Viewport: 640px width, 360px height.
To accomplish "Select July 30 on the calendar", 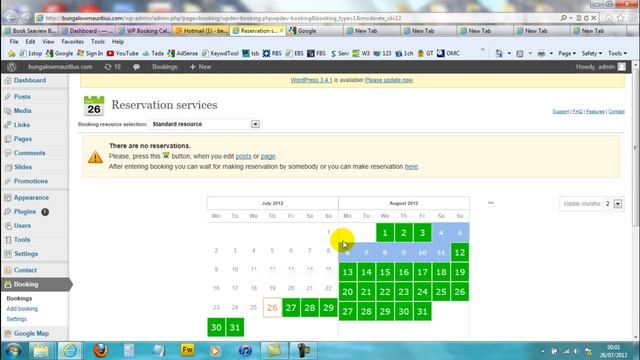I will 216,327.
